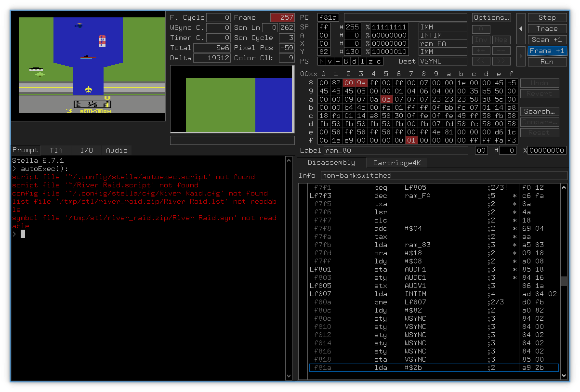Click the rewind left-arrow button
The image size is (580, 392).
[521, 28]
